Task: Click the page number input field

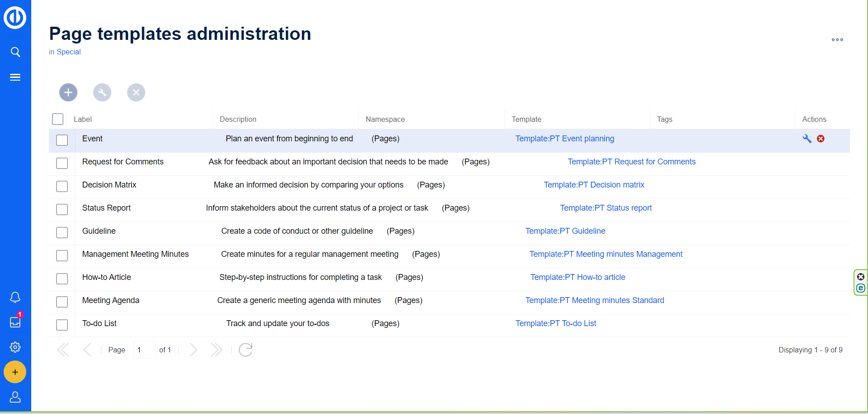Action: pos(144,350)
